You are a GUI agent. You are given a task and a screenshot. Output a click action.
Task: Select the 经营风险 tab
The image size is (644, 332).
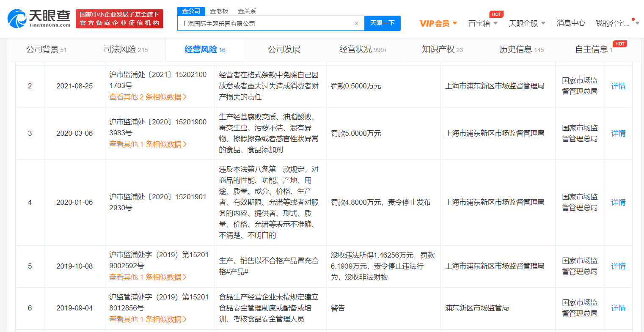pyautogui.click(x=205, y=49)
